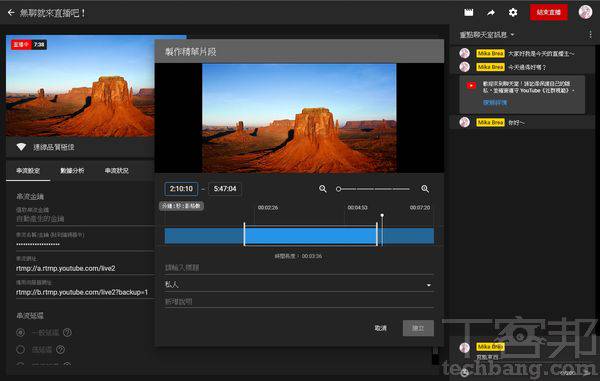Screen dimensions: 600x381
Task: Click avatar of second Mika Brea message
Action: [x=465, y=67]
